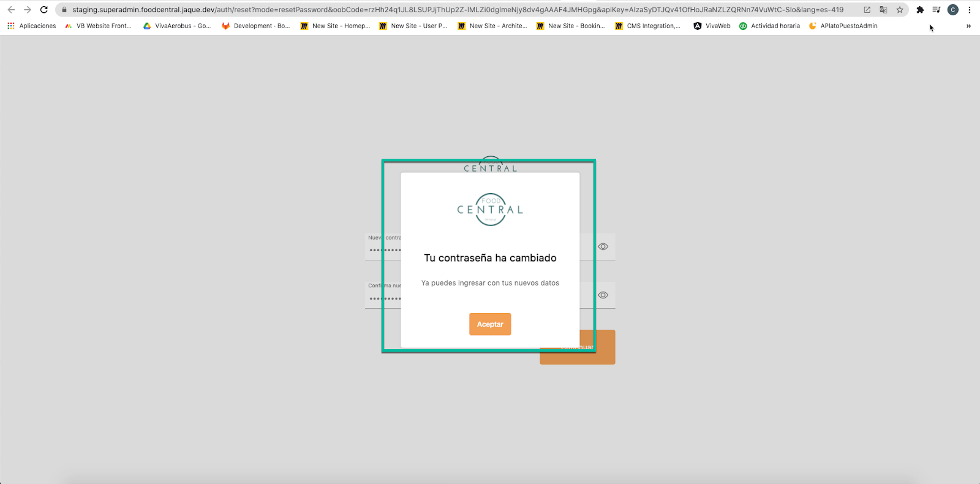
Task: Click the open-in-new-window icon in address bar
Action: click(867, 10)
